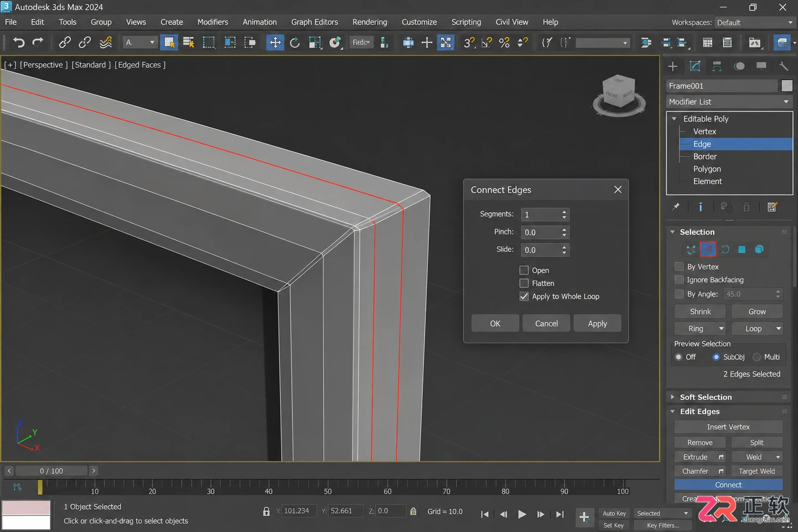Viewport: 798px width, 532px height.
Task: Select the Multi preview selection radio
Action: coord(757,357)
